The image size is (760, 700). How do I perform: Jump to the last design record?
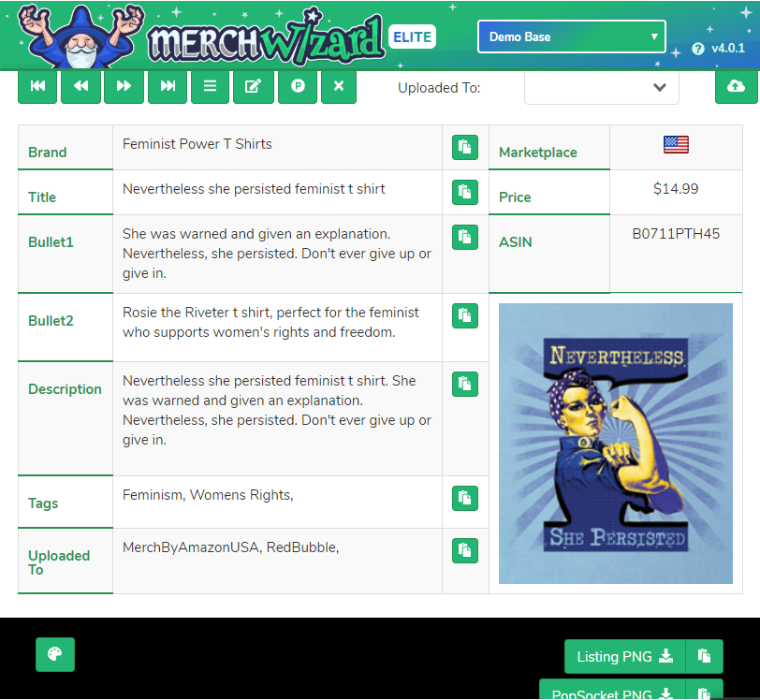pos(168,86)
